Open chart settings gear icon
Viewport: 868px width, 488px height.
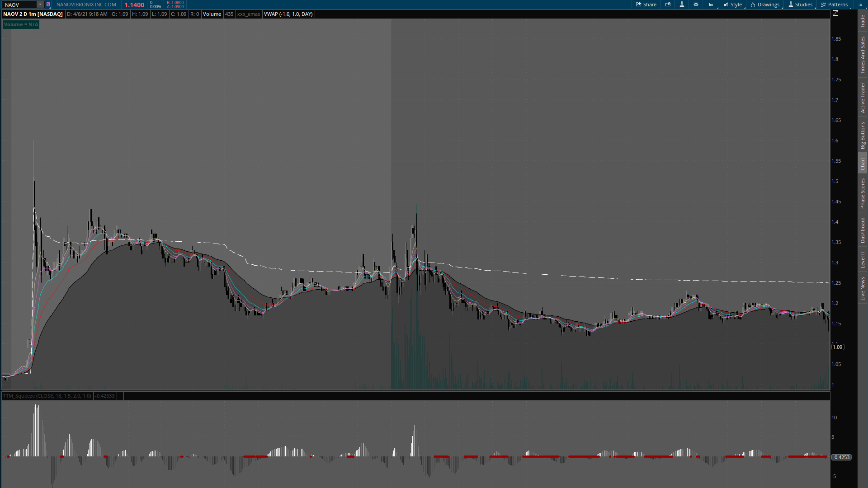(x=696, y=5)
